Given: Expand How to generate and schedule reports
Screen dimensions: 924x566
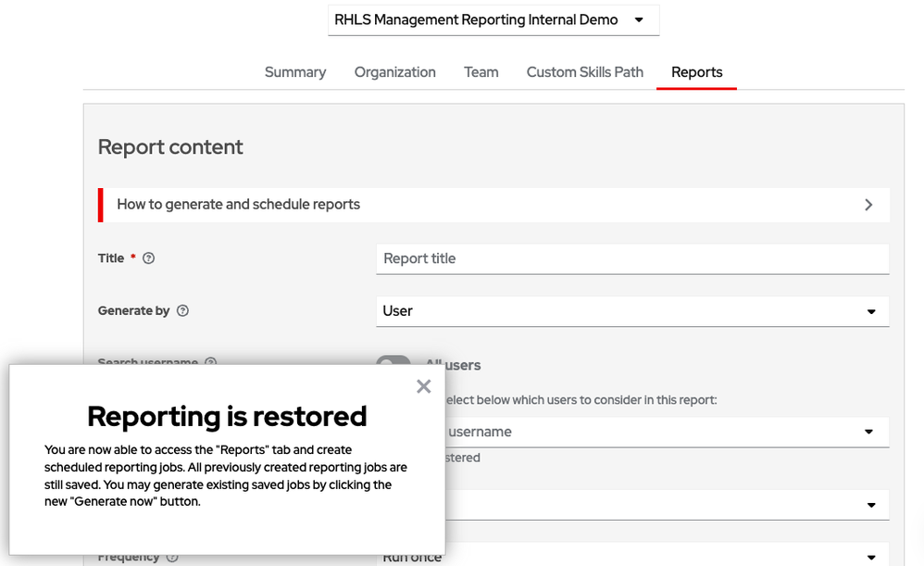Looking at the screenshot, I should click(493, 205).
